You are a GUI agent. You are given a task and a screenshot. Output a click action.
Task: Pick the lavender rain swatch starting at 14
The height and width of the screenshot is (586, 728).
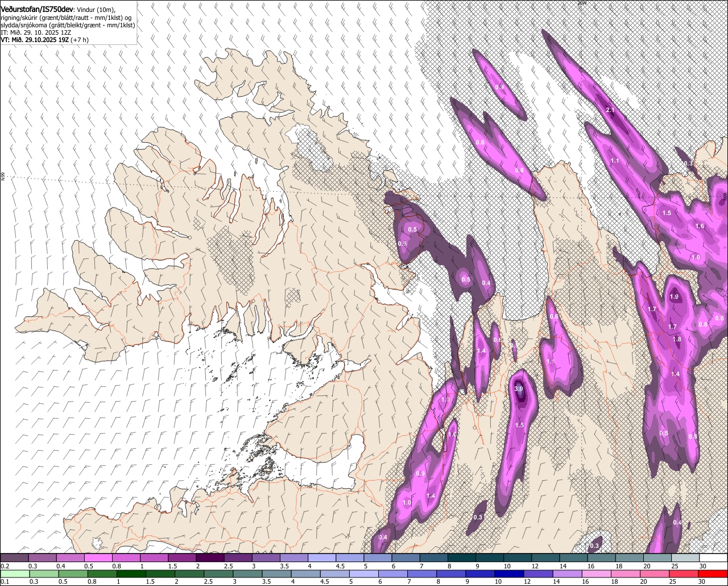click(x=568, y=573)
